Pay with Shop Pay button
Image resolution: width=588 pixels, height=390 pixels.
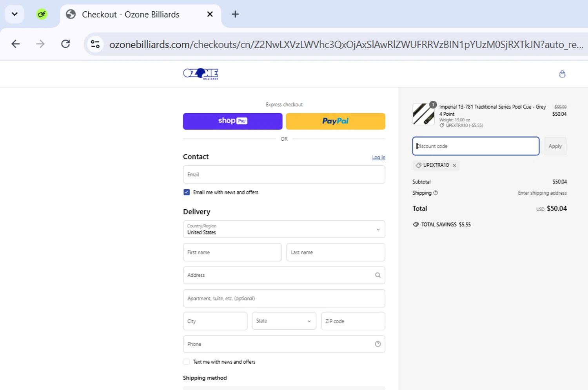point(232,121)
